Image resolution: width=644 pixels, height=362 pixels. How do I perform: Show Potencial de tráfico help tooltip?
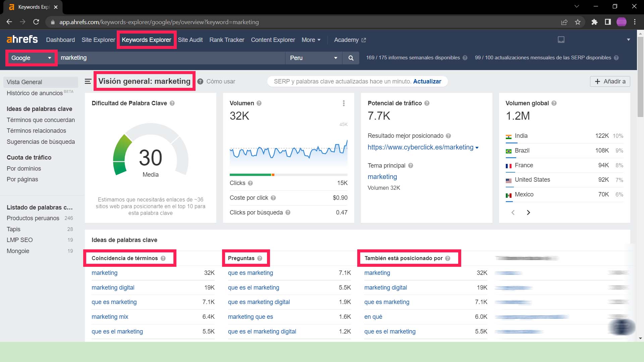pyautogui.click(x=427, y=103)
